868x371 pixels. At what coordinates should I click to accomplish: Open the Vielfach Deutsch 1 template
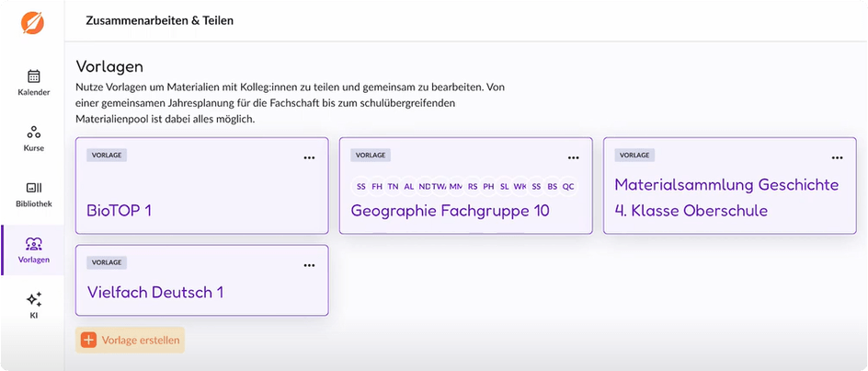pyautogui.click(x=154, y=293)
